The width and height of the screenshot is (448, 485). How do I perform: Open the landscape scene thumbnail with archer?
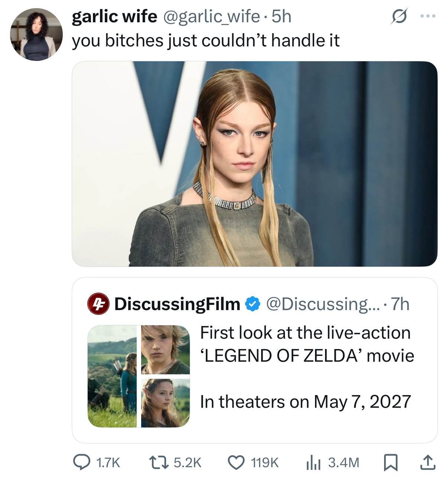pos(112,376)
